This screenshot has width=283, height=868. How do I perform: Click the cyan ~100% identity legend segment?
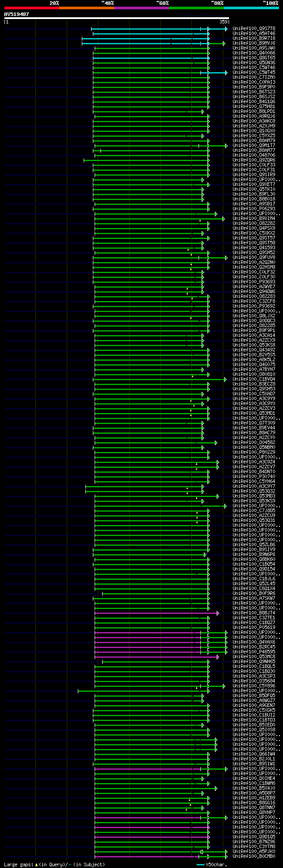251,8
